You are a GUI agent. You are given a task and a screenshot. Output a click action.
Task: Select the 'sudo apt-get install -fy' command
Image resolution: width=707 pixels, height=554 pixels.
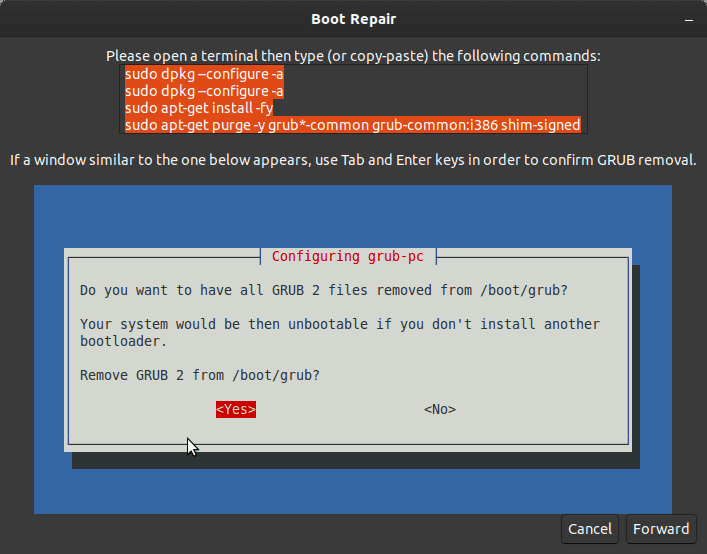[199, 108]
